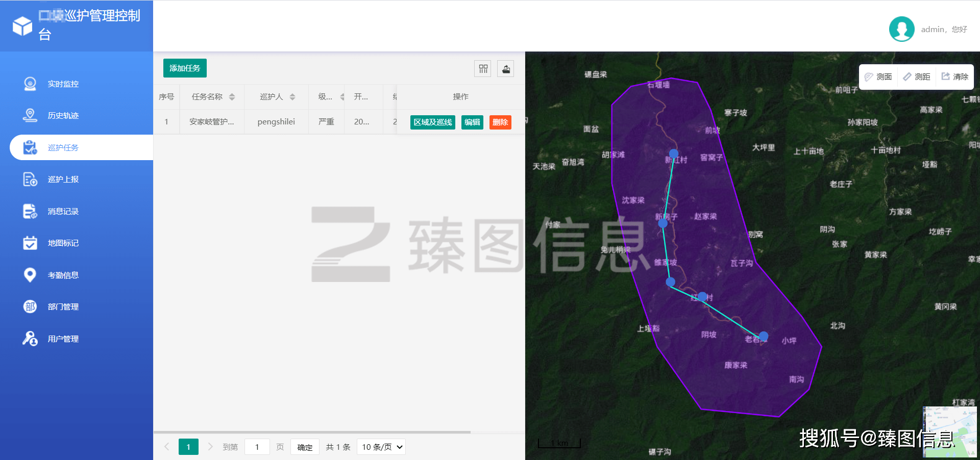The height and width of the screenshot is (460, 980).
Task: Click the 序号 column header
Action: [166, 97]
